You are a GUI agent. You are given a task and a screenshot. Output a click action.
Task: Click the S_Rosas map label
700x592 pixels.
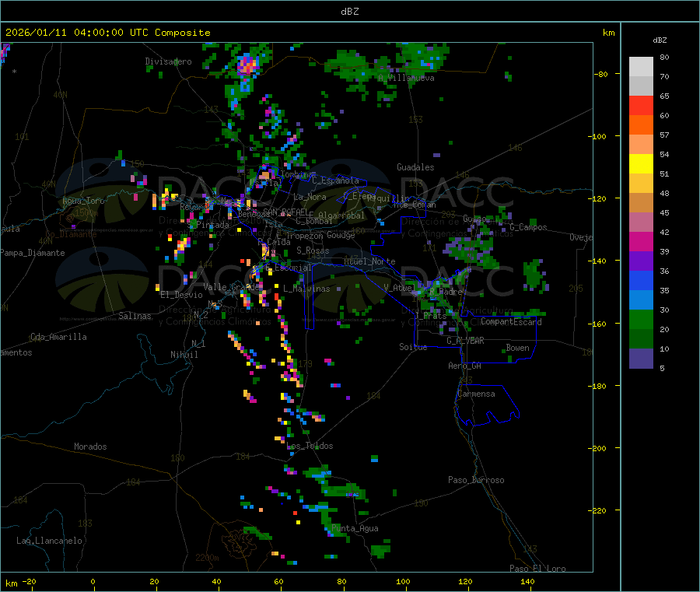[313, 250]
